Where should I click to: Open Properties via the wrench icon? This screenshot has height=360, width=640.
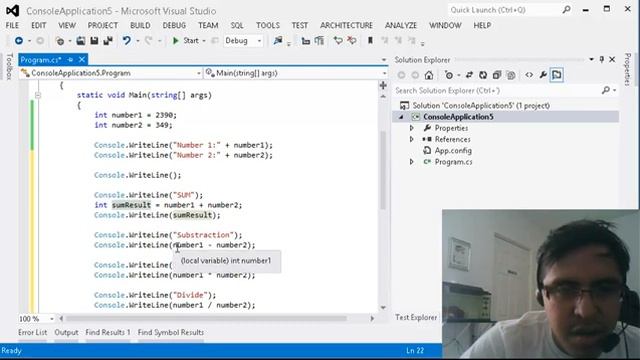click(543, 75)
